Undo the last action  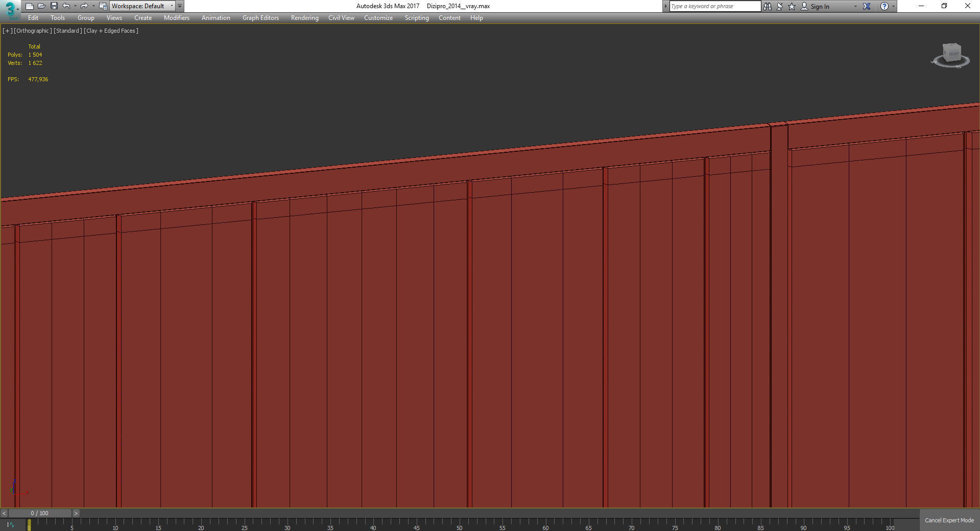point(66,6)
